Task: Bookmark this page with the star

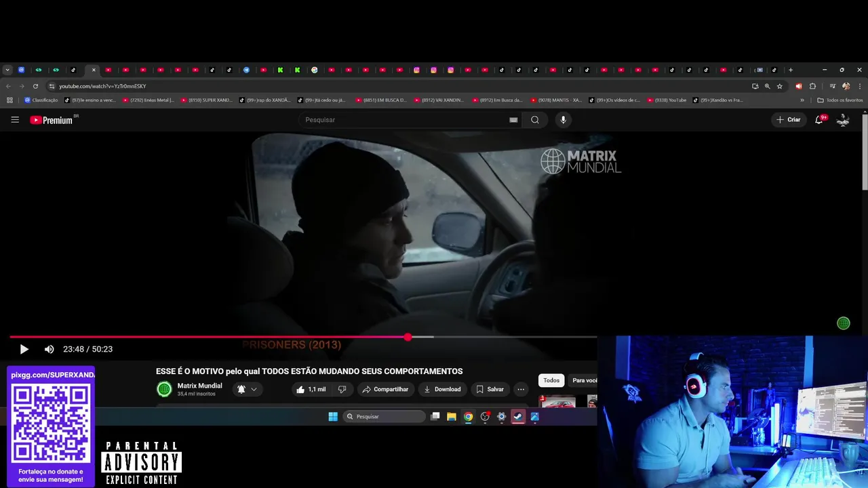Action: (780, 86)
